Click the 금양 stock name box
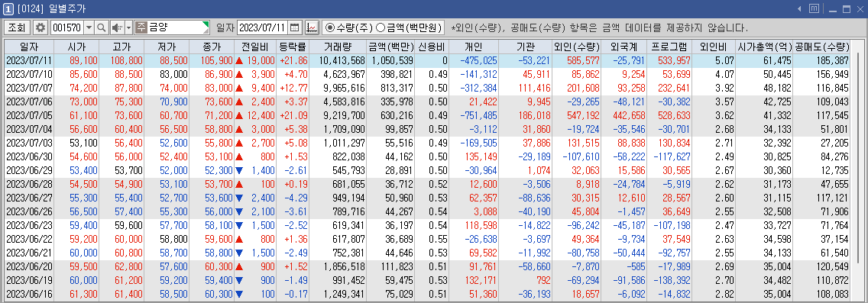868x303 pixels. (172, 27)
